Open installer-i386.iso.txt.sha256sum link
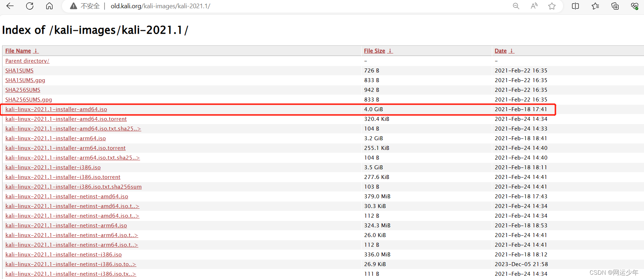 pos(73,187)
